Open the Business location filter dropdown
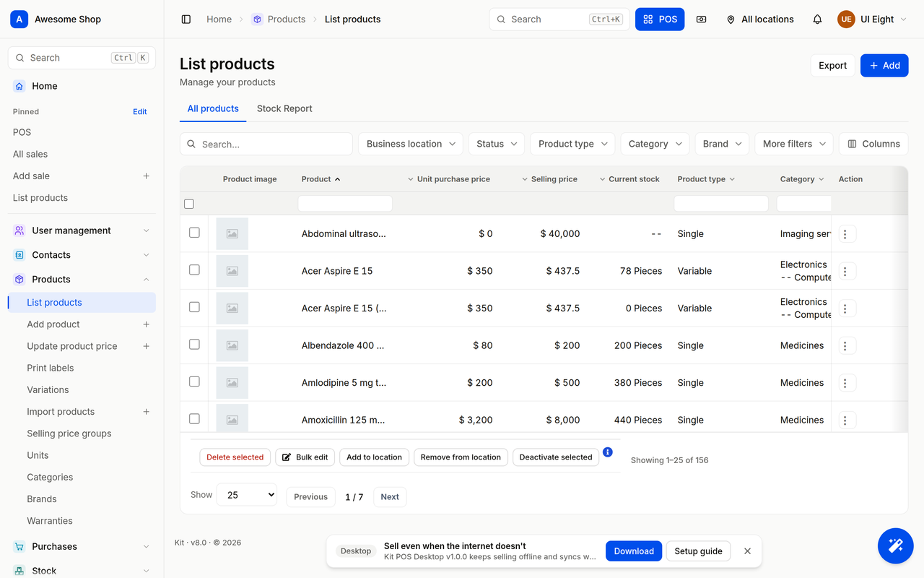Viewport: 924px width, 578px height. 411,144
